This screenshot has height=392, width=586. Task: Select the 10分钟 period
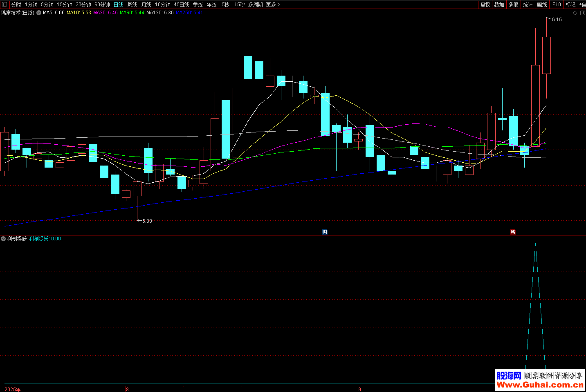[162, 4]
